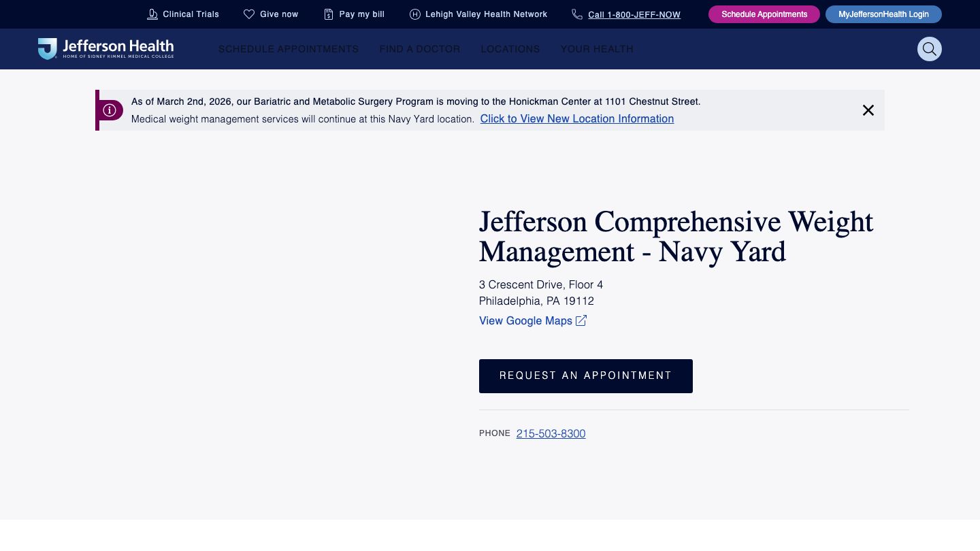Open the Find a Doctor menu
The height and width of the screenshot is (551, 980).
pyautogui.click(x=419, y=49)
